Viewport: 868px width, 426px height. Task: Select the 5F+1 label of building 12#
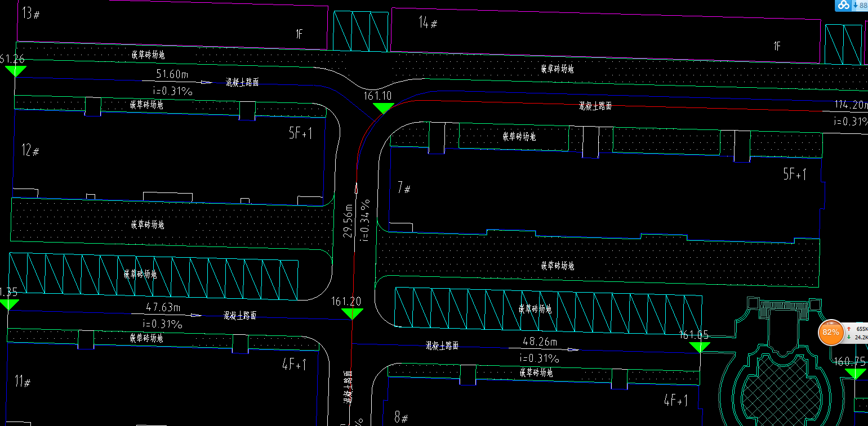click(x=301, y=133)
